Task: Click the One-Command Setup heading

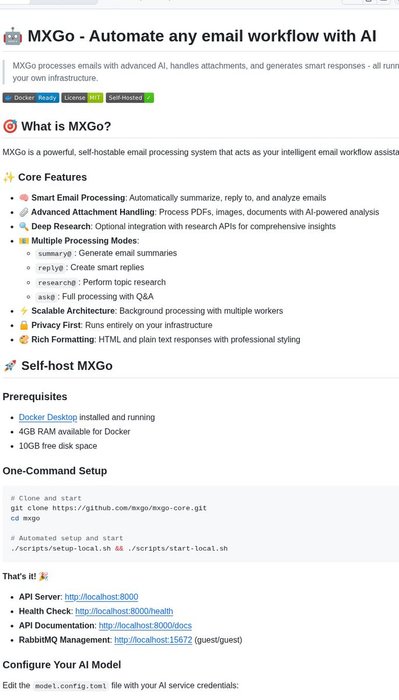Action: [55, 471]
